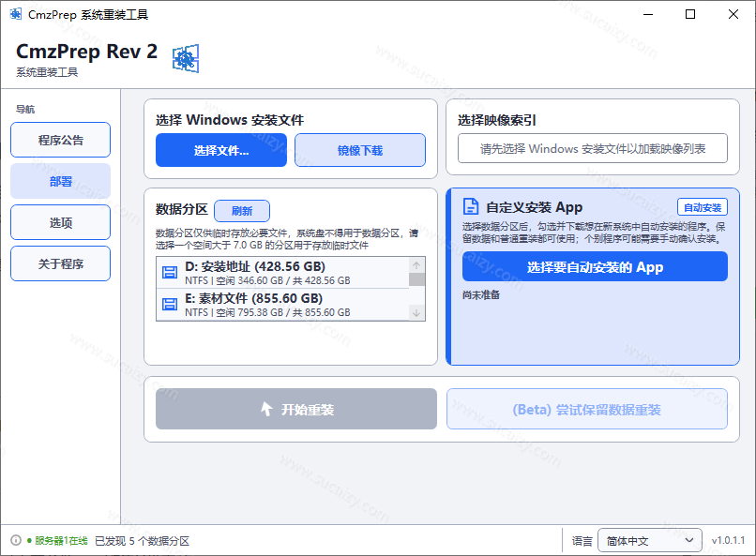The height and width of the screenshot is (556, 756).
Task: Click the D: drive disk icon
Action: (x=169, y=272)
